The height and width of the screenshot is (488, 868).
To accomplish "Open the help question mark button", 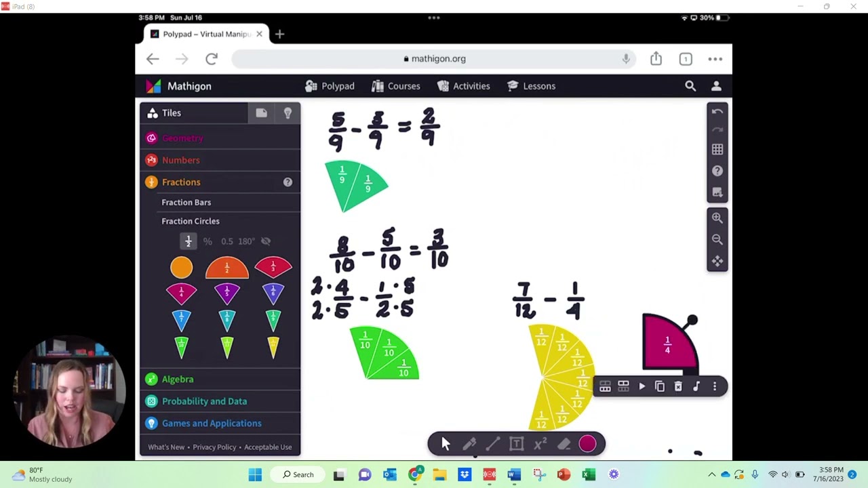I will 717,171.
